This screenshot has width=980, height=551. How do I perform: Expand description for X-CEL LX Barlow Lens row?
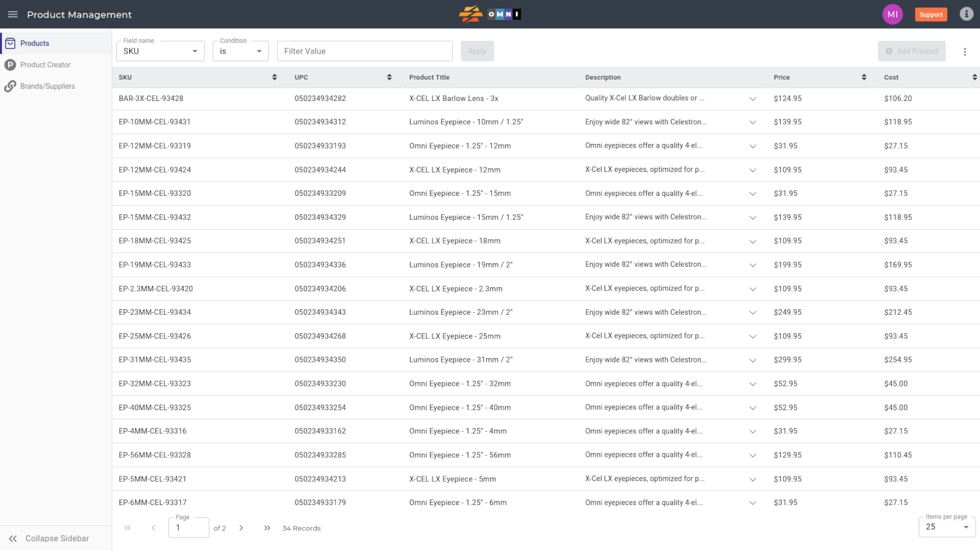point(753,99)
